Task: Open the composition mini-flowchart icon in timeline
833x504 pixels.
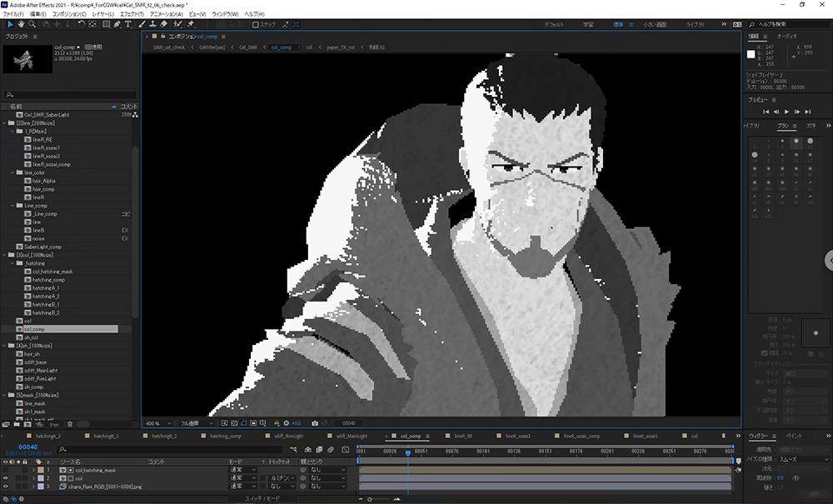Action: click(294, 449)
